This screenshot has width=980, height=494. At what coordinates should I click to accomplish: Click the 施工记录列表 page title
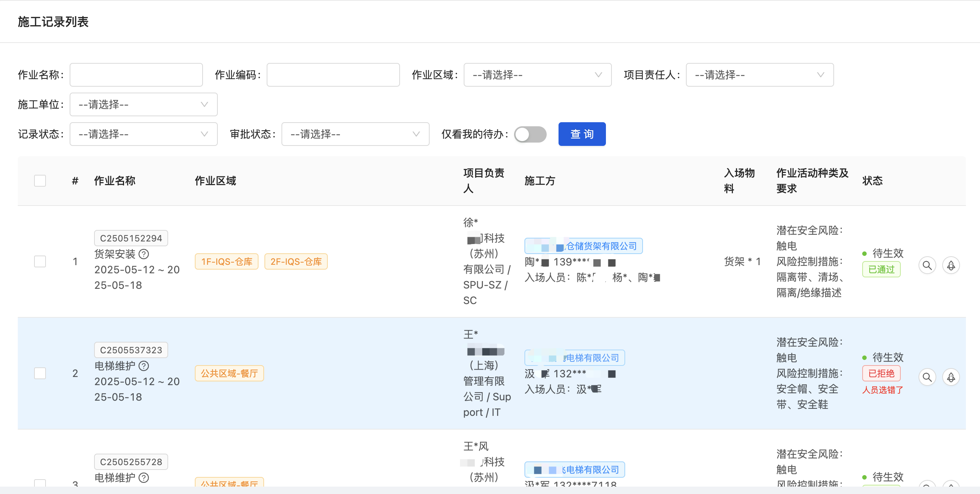(x=53, y=22)
